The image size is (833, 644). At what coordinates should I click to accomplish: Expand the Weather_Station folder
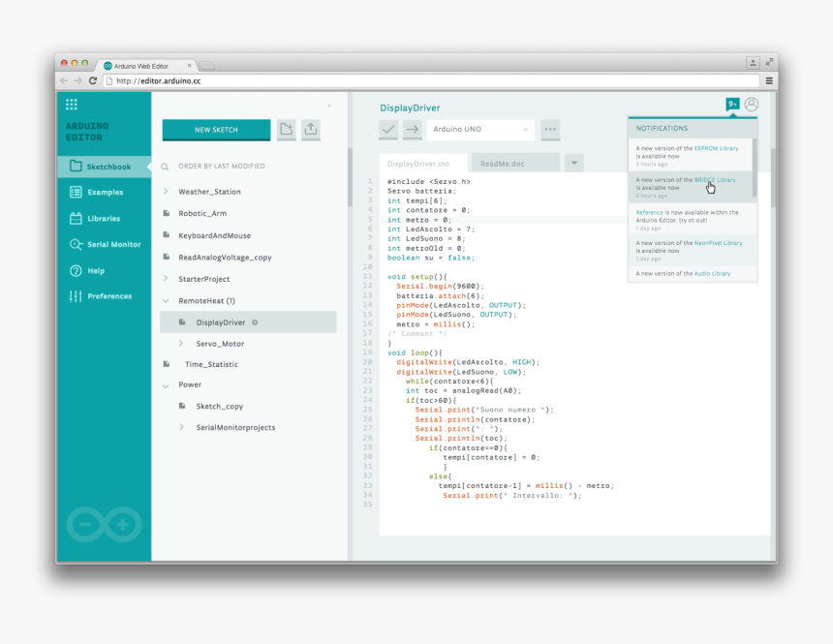166,192
